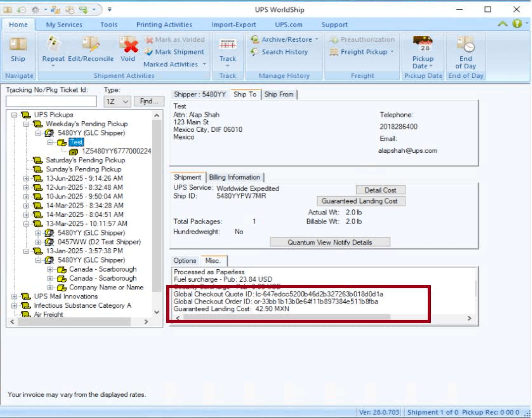The image size is (532, 418).
Task: Open the Support ribbon tab
Action: point(334,25)
